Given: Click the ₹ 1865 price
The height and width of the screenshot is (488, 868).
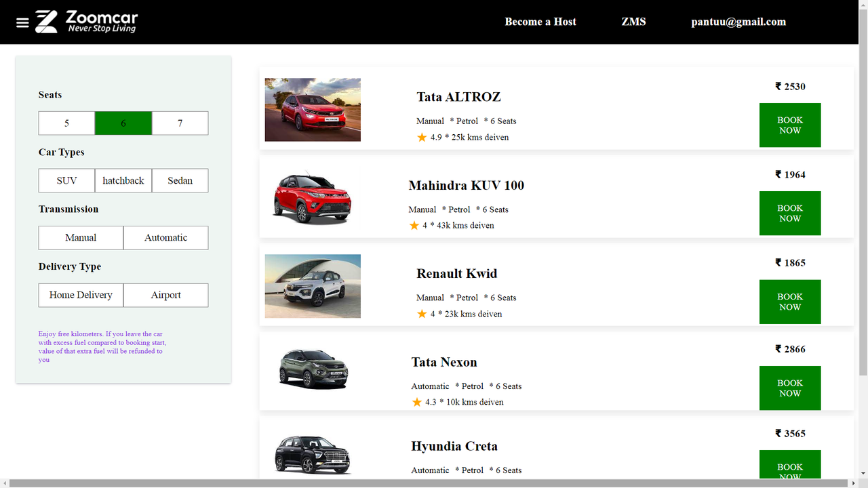Looking at the screenshot, I should [790, 262].
